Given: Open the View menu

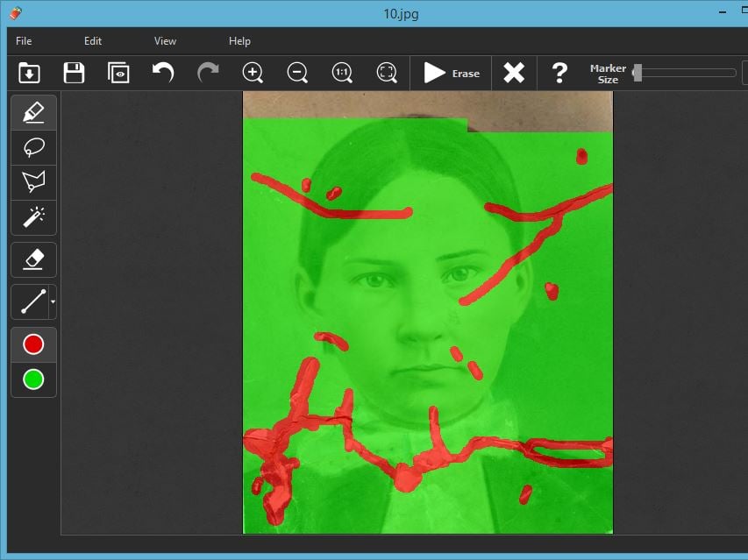Looking at the screenshot, I should click(165, 40).
